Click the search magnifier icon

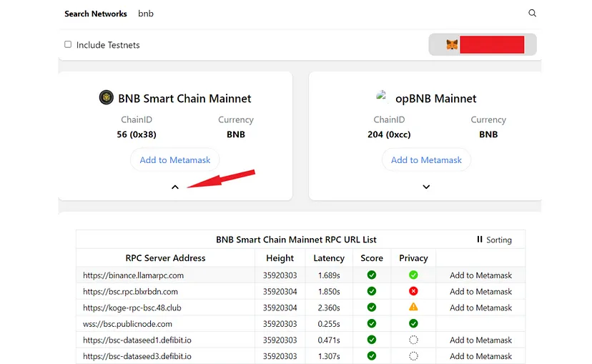point(532,14)
